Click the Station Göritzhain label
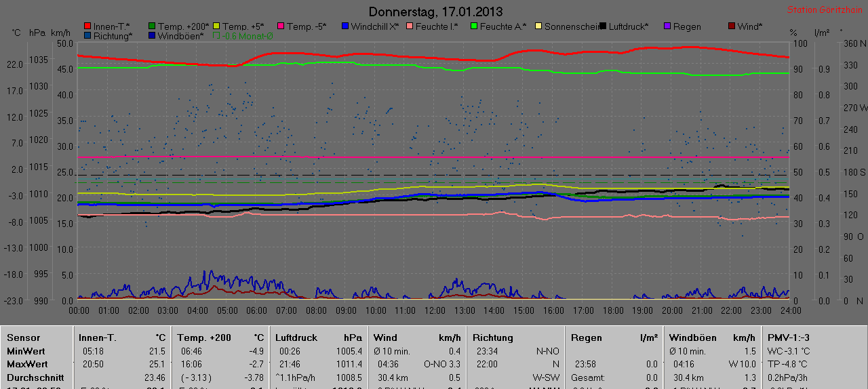Viewport: 868px width, 389px height. point(825,10)
